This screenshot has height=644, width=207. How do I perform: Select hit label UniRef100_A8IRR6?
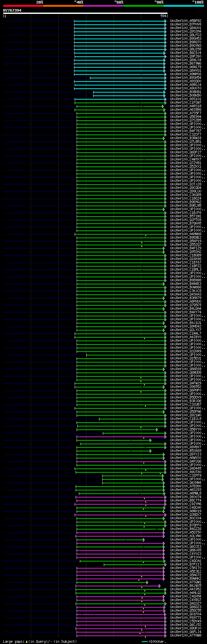pyautogui.click(x=186, y=110)
